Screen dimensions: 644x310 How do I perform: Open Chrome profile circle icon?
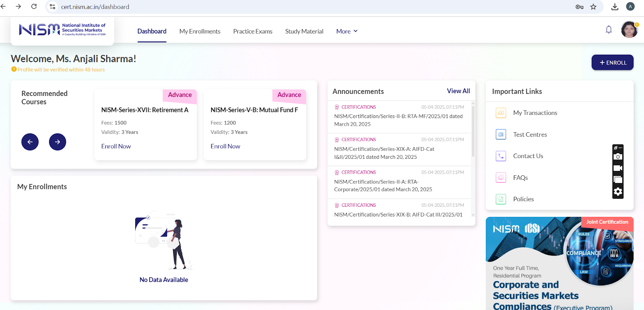[630, 6]
